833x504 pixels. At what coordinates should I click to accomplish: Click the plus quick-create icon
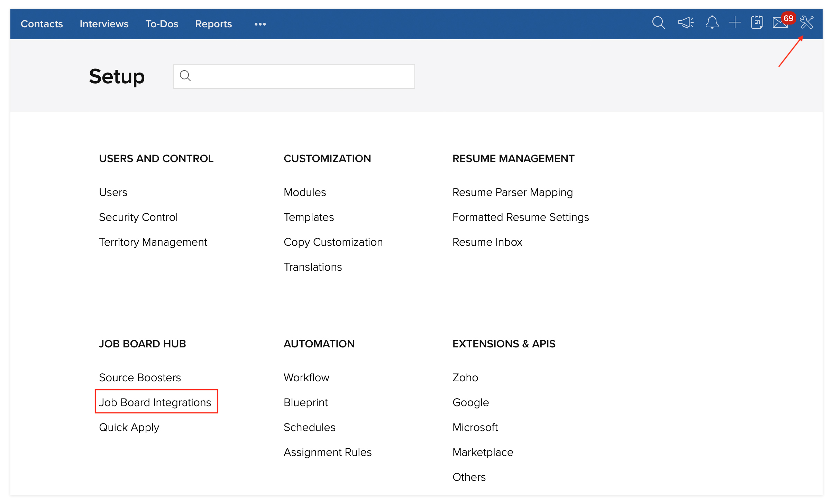click(x=735, y=23)
